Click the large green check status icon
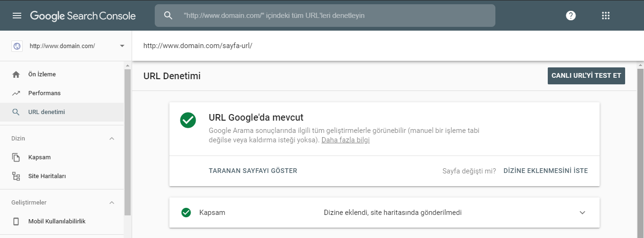Viewport: 644px width, 238px height. pos(188,120)
